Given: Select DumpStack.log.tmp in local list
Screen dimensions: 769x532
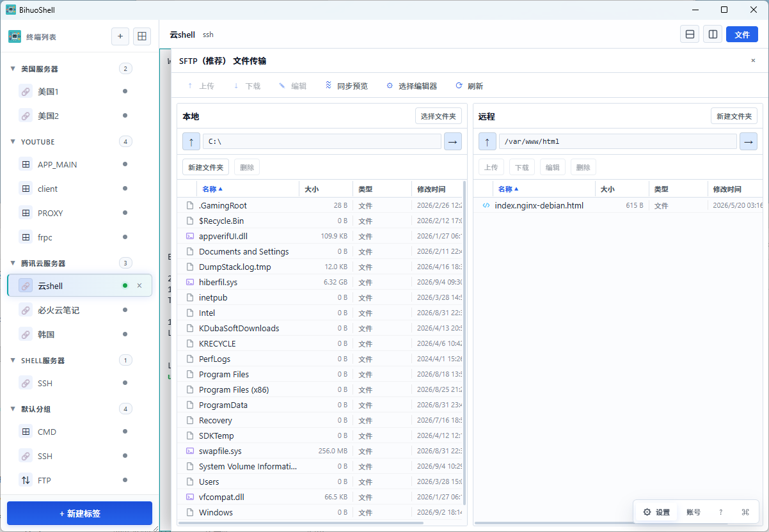Looking at the screenshot, I should (x=320, y=267).
